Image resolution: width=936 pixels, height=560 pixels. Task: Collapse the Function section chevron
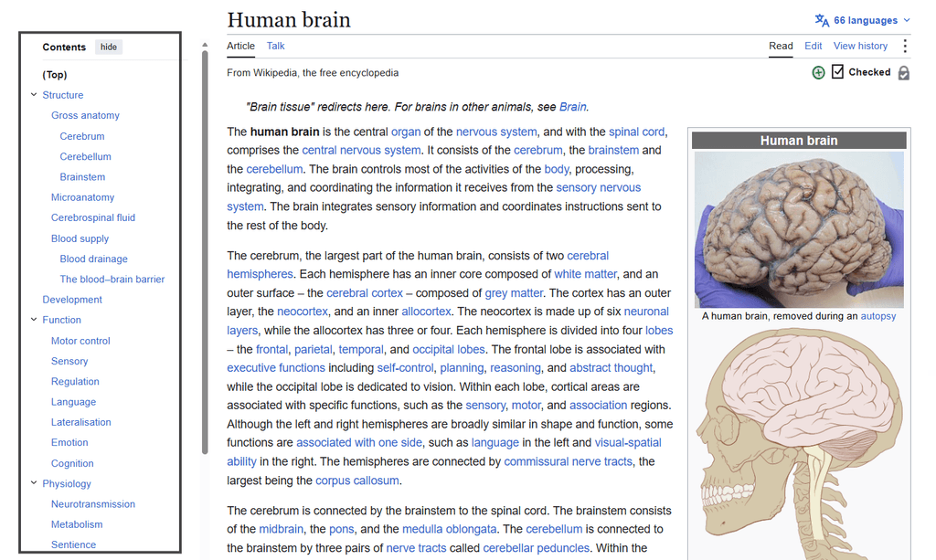pyautogui.click(x=34, y=319)
